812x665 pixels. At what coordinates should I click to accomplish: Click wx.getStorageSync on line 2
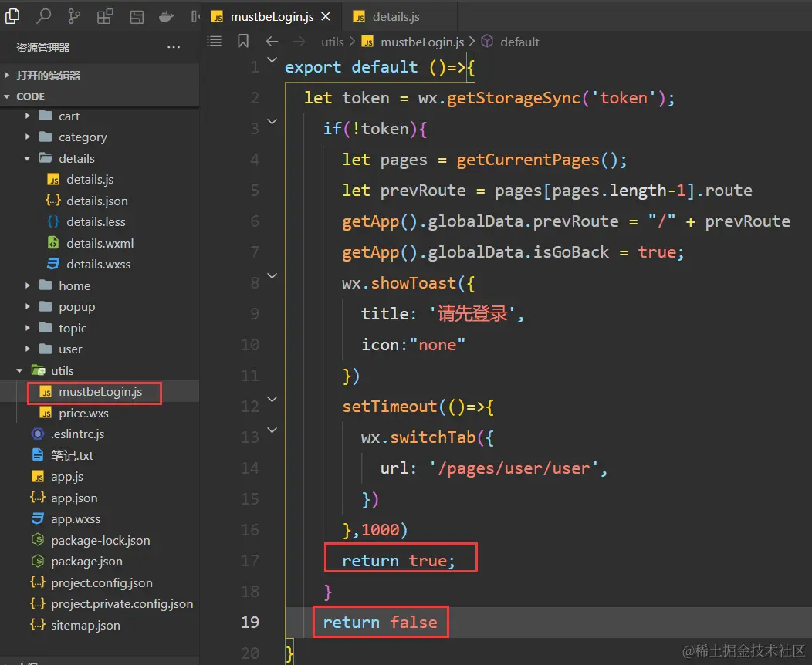pyautogui.click(x=499, y=98)
